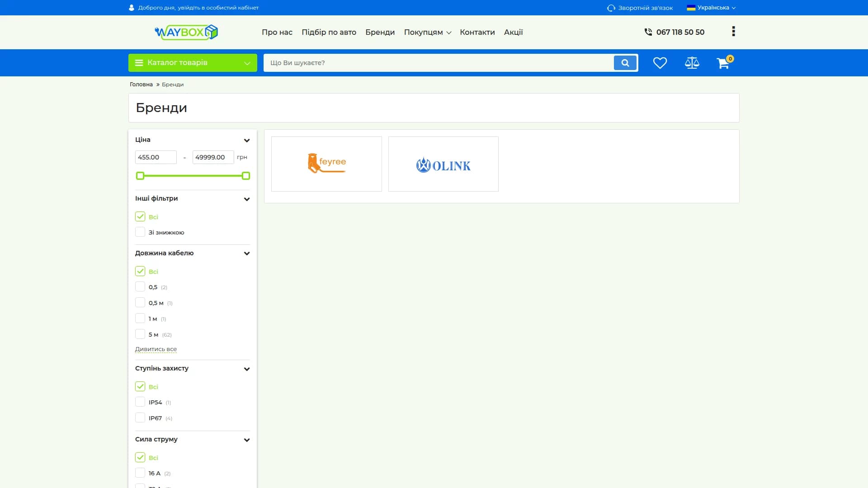Click the WAYBOX logo
The width and height of the screenshot is (868, 488).
186,32
